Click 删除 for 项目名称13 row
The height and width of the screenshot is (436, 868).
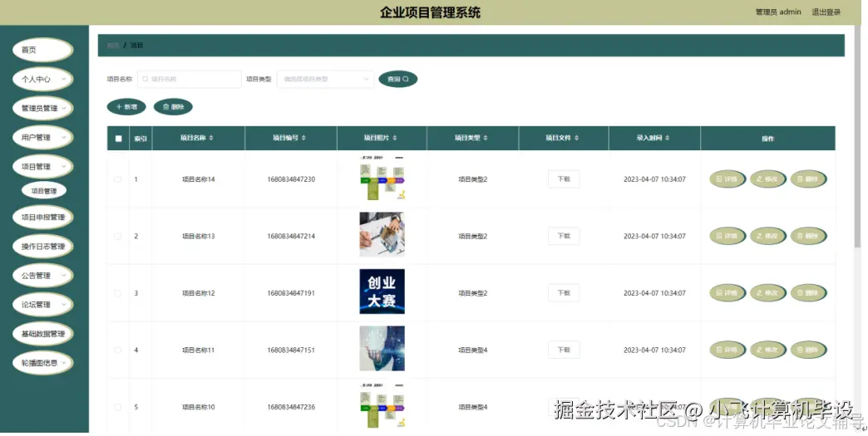808,236
